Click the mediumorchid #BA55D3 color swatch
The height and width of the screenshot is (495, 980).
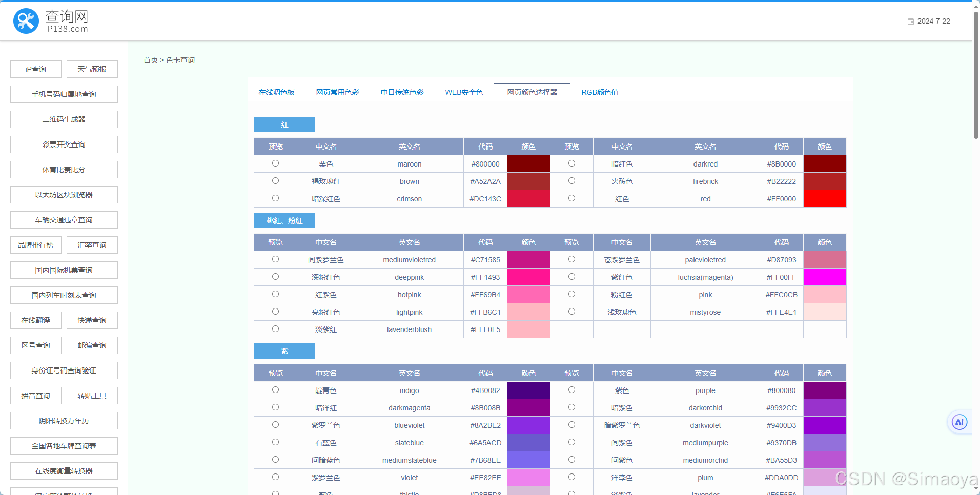pos(825,460)
